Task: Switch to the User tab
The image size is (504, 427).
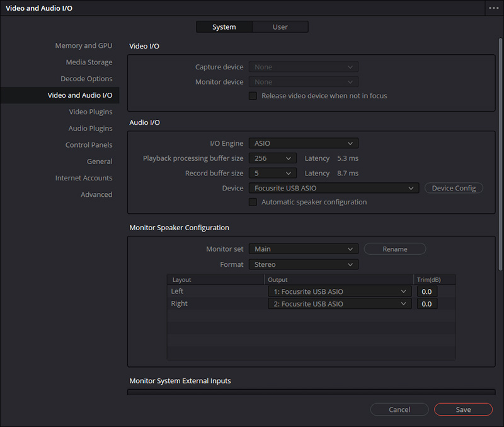Action: click(280, 27)
